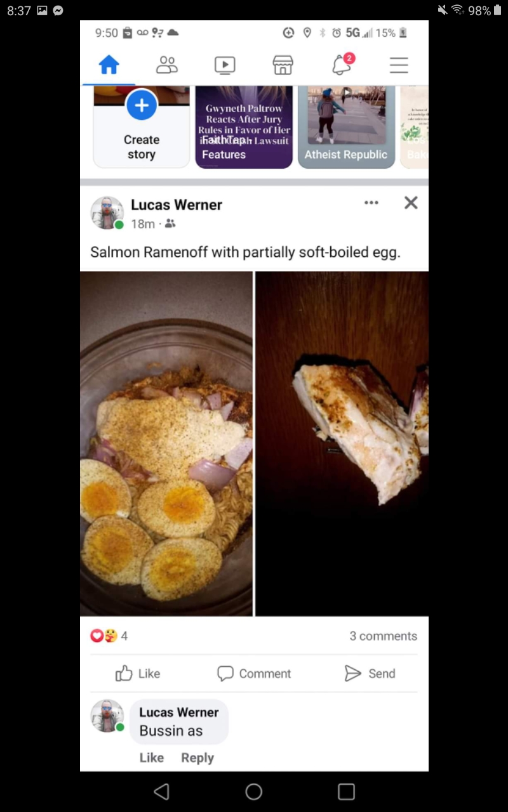This screenshot has height=812, width=508.
Task: Open the Friends tab icon
Action: point(167,65)
